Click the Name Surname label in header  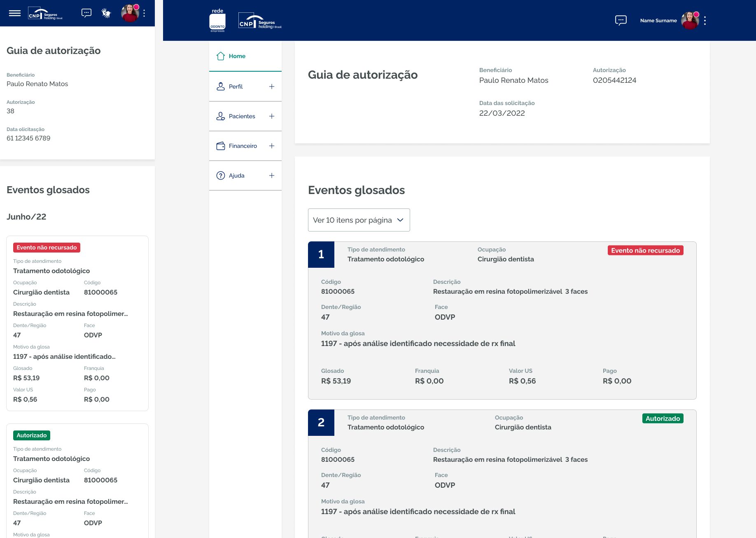click(x=658, y=21)
